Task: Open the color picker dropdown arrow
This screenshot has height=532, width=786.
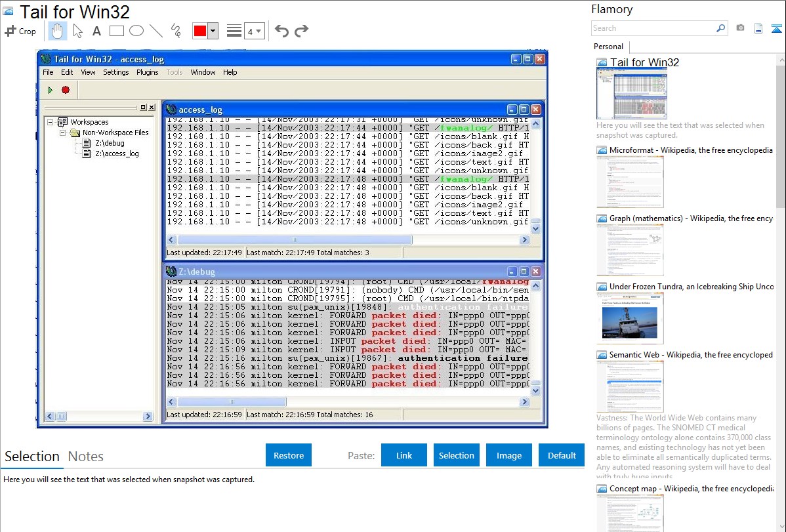Action: (x=213, y=31)
